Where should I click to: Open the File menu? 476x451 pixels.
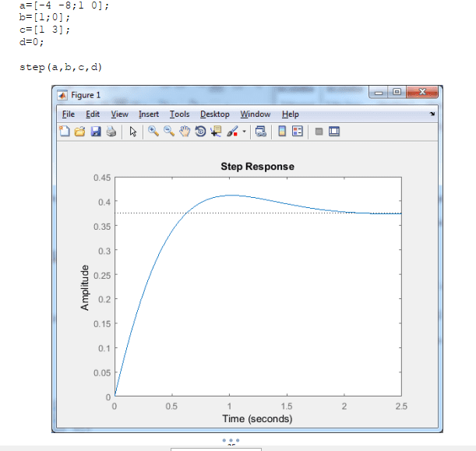click(x=69, y=115)
